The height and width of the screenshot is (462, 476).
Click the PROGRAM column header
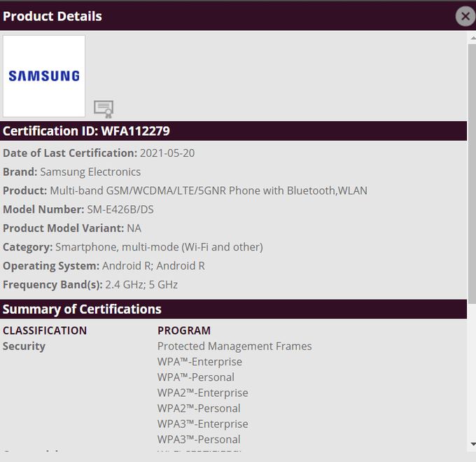pyautogui.click(x=184, y=330)
